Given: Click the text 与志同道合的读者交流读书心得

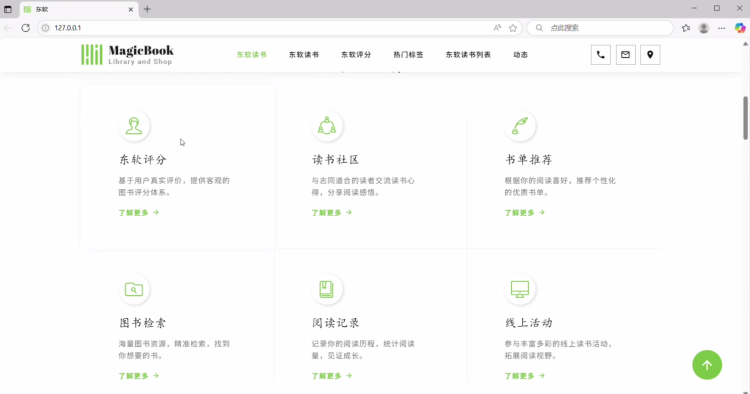Looking at the screenshot, I should (363, 186).
